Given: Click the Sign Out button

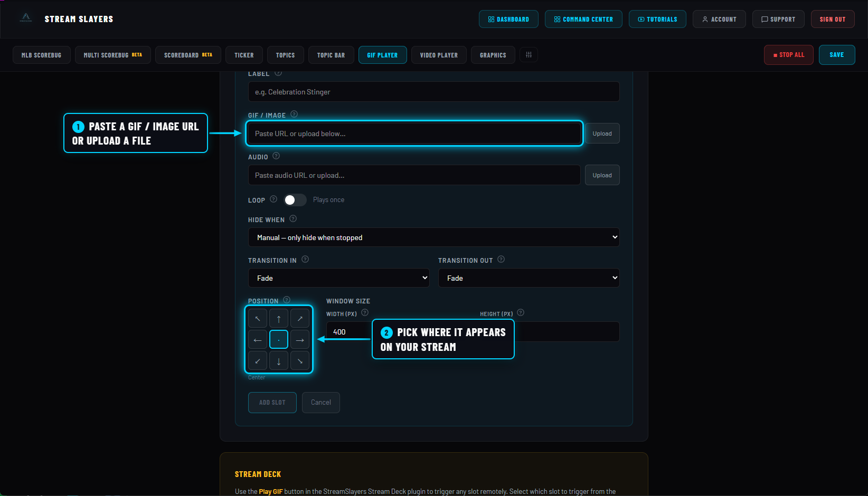Looking at the screenshot, I should [833, 19].
